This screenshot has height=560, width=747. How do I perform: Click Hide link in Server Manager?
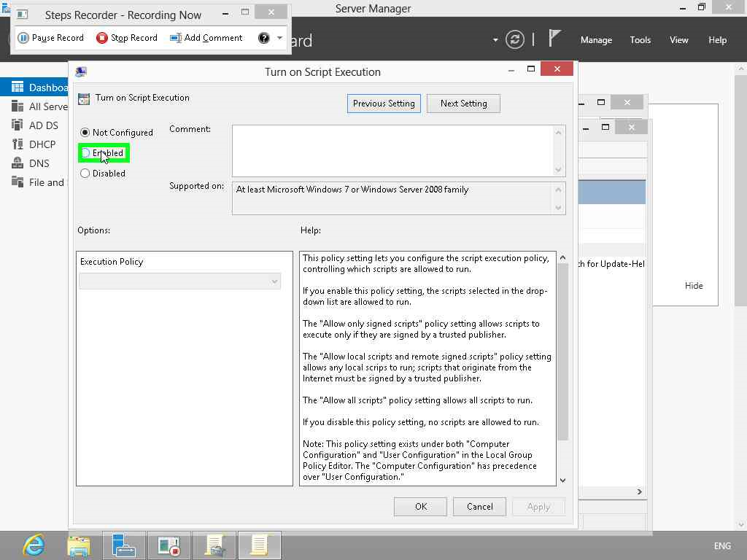click(694, 286)
